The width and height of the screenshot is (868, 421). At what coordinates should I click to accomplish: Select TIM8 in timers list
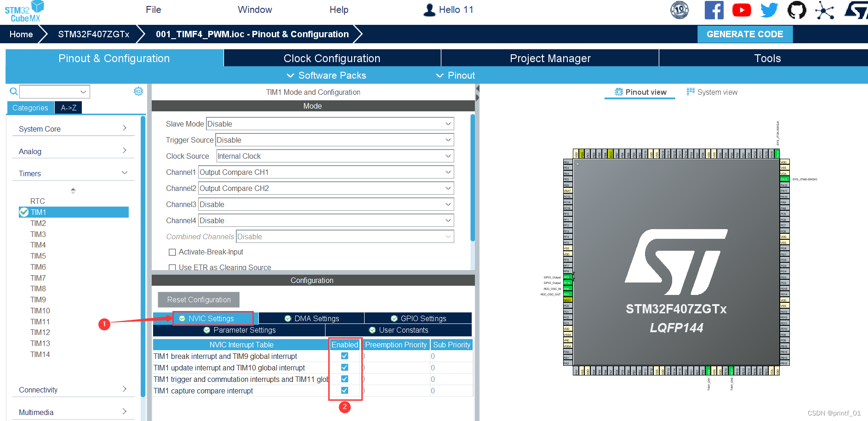click(x=38, y=288)
